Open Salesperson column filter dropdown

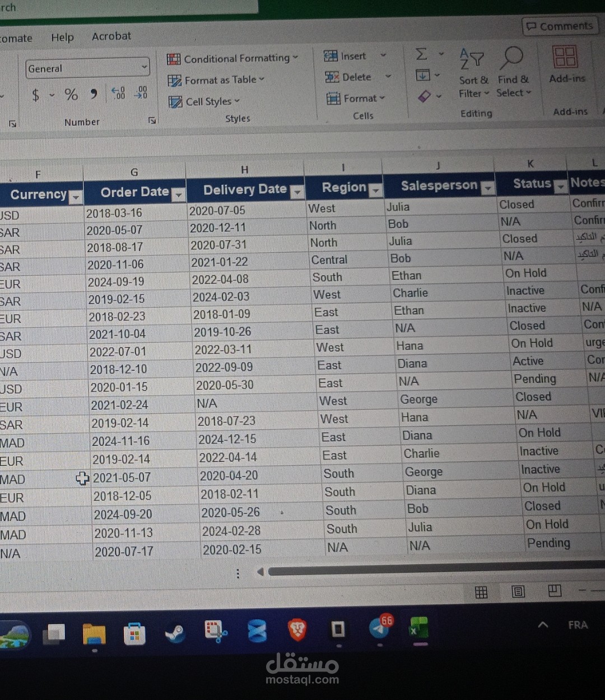(x=488, y=188)
